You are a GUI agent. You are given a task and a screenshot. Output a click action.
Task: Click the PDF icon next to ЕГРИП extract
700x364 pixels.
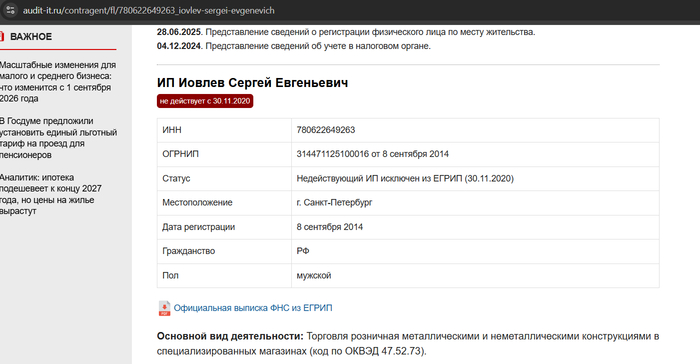[164, 308]
